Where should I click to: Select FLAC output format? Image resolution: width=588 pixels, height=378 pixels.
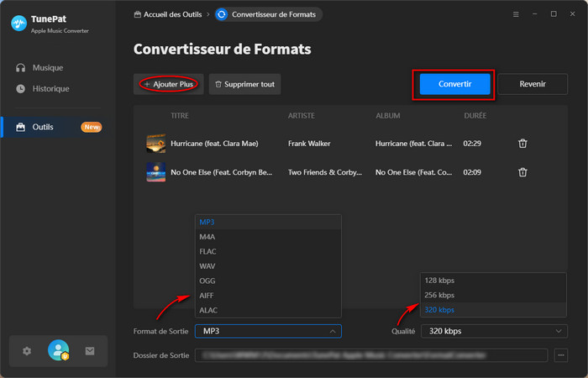268,251
